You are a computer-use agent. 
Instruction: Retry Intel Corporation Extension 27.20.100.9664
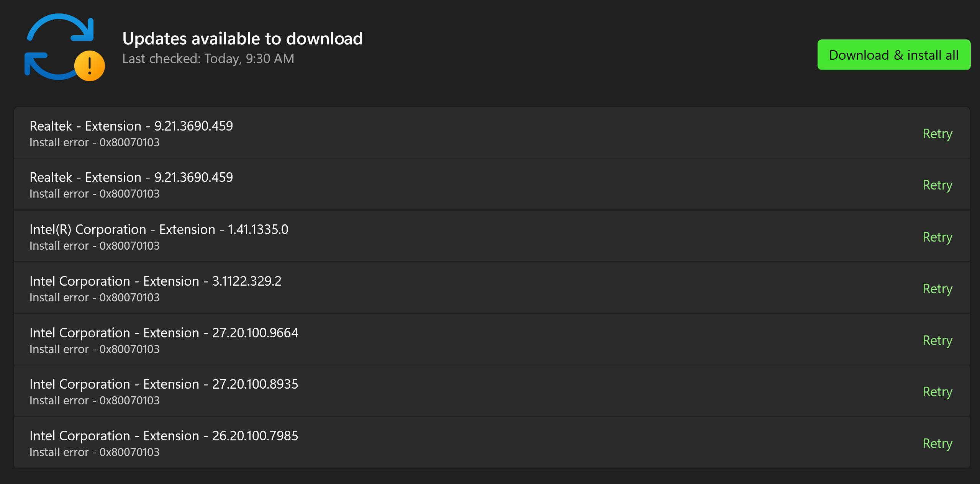(x=937, y=340)
